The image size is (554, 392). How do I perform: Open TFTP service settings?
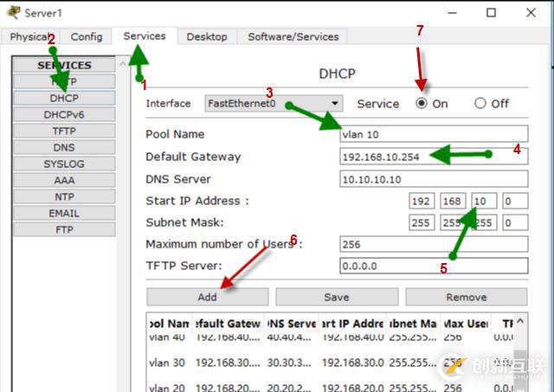click(x=64, y=131)
